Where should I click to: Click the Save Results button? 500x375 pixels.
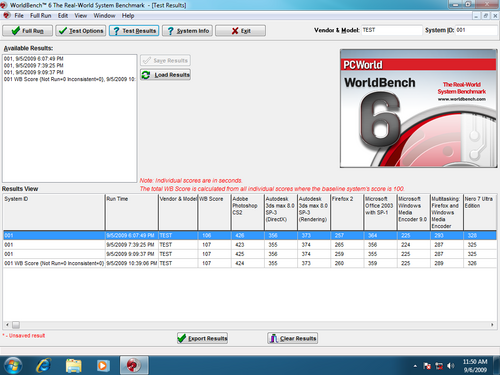click(165, 60)
